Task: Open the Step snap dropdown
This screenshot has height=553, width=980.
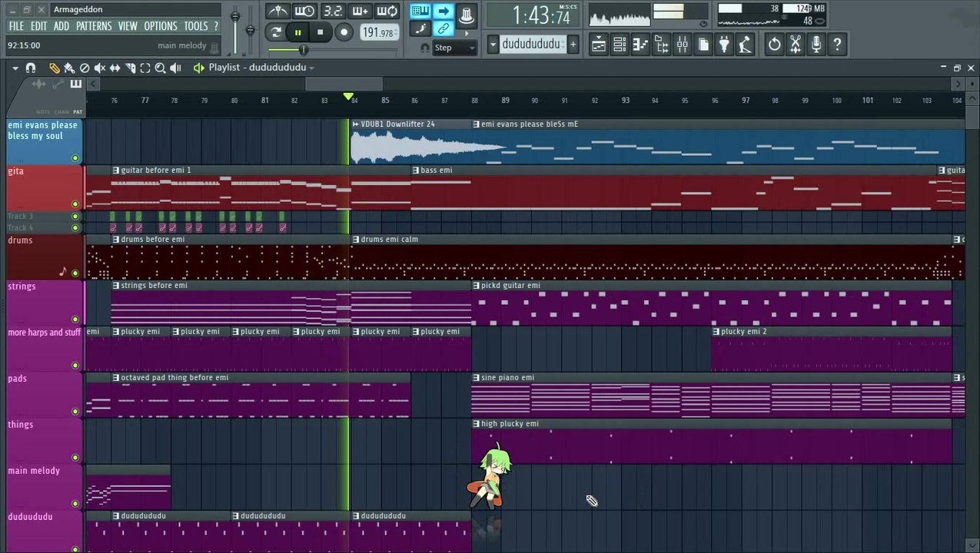Action: click(x=455, y=48)
